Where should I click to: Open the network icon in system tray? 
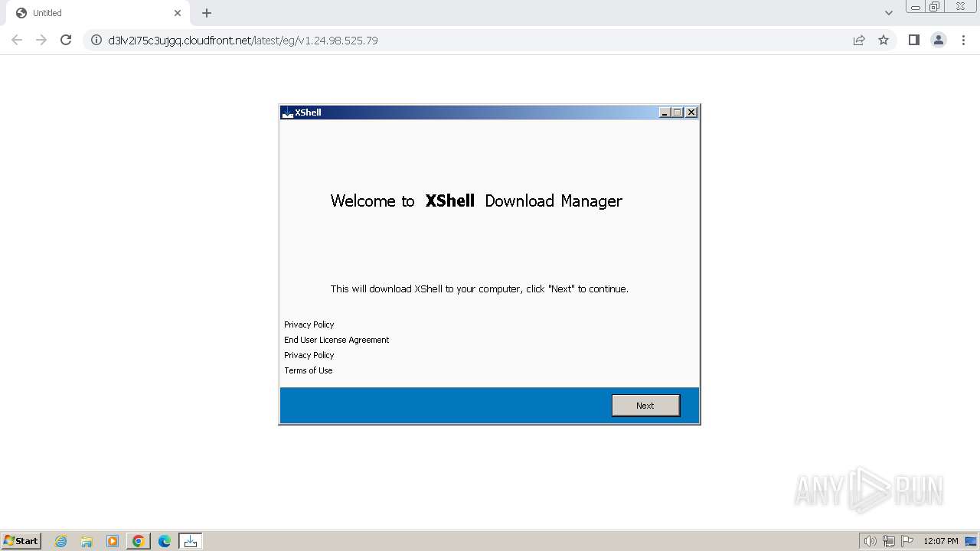click(889, 541)
